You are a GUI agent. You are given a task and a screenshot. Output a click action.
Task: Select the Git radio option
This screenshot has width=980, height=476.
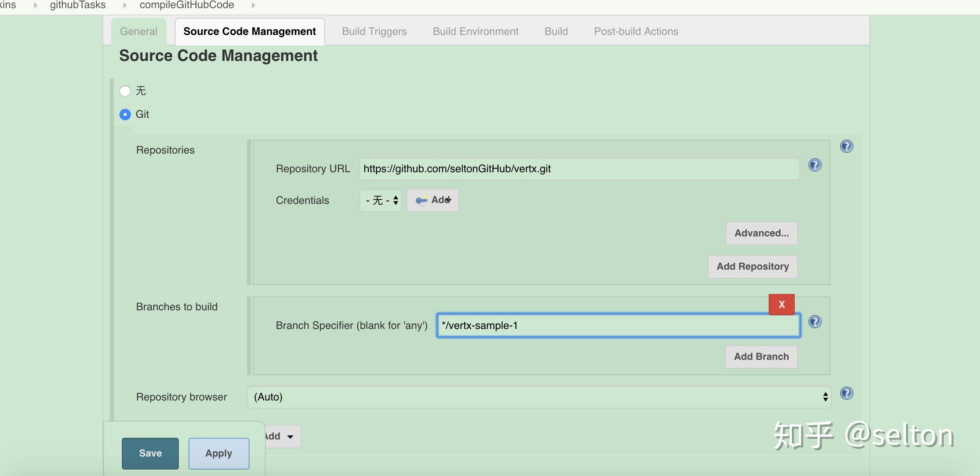pos(125,115)
